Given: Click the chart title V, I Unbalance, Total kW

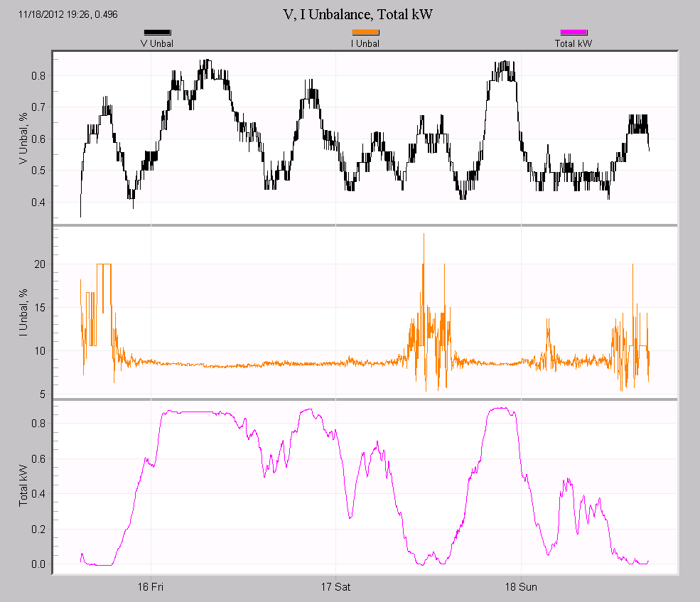Looking at the screenshot, I should point(358,14).
